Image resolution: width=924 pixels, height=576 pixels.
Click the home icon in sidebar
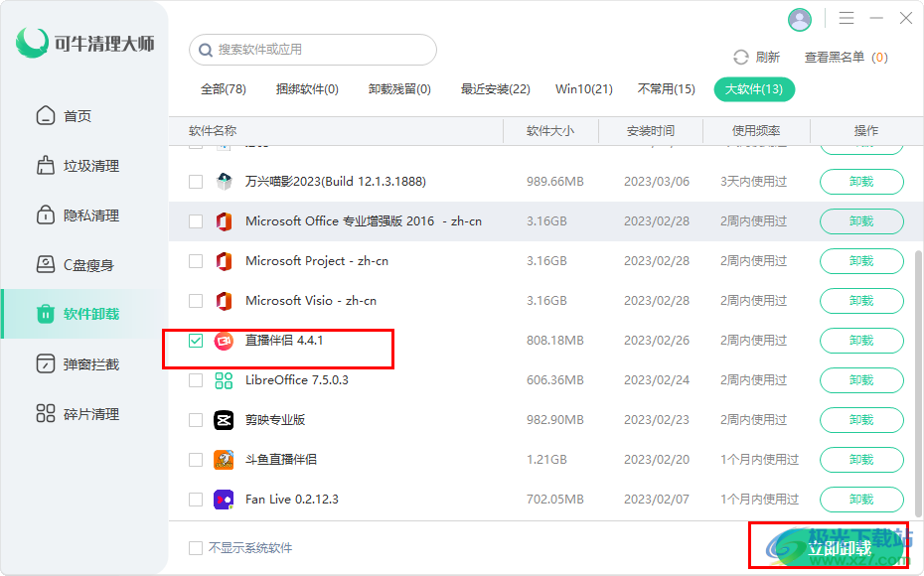pyautogui.click(x=46, y=115)
